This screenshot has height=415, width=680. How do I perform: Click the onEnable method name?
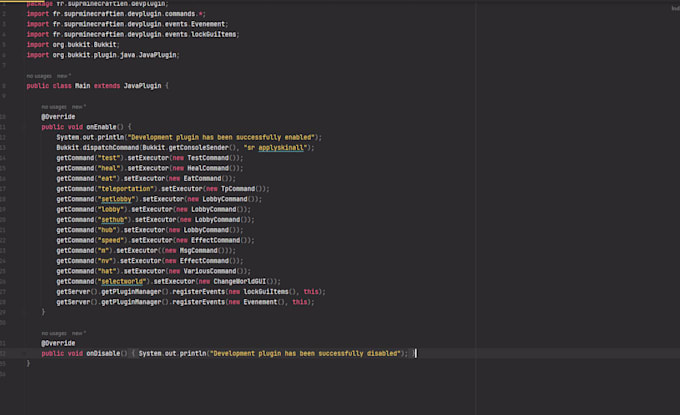click(x=102, y=126)
